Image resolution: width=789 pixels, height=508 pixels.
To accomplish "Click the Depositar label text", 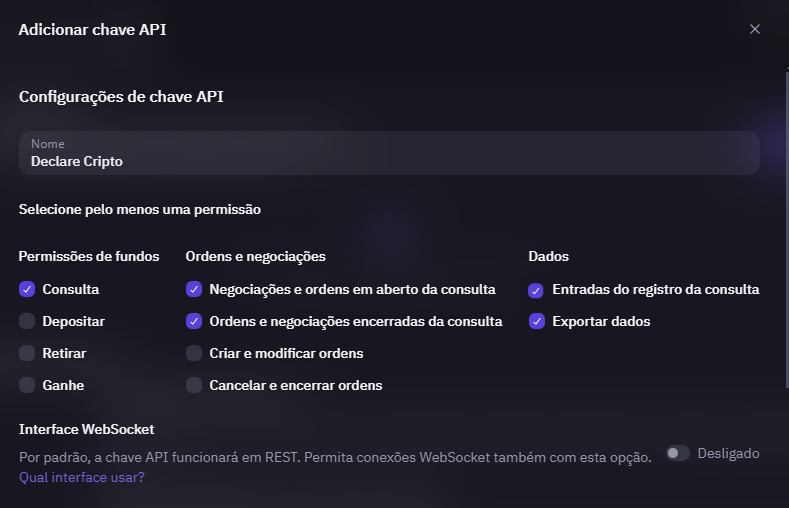I will [x=73, y=321].
